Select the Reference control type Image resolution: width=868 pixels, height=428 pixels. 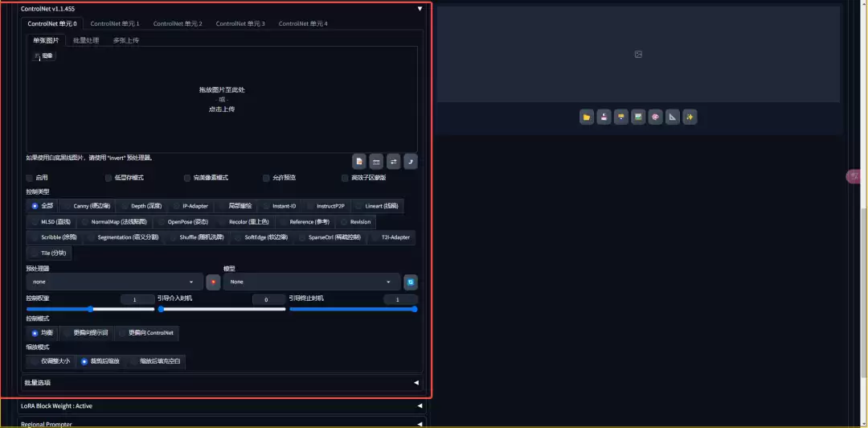(x=305, y=222)
